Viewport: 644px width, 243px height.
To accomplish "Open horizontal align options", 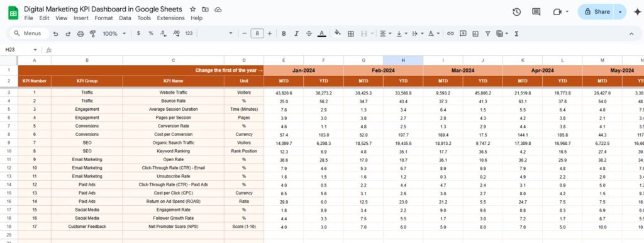I will point(385,34).
